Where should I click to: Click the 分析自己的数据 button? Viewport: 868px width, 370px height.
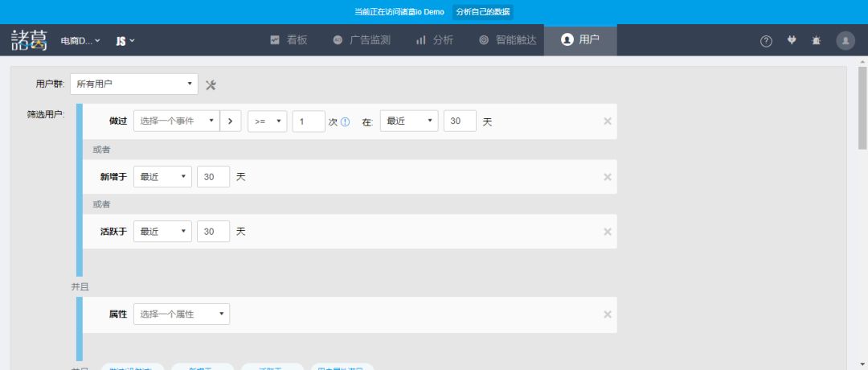483,11
